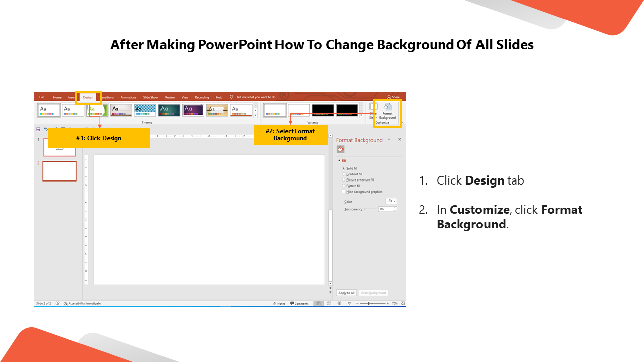Select the Fill paint bucket icon
The height and width of the screenshot is (362, 644).
[x=341, y=149]
